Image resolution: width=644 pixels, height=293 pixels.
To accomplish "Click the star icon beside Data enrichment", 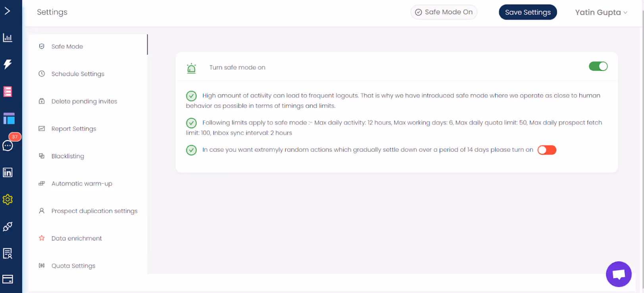I will click(x=42, y=238).
